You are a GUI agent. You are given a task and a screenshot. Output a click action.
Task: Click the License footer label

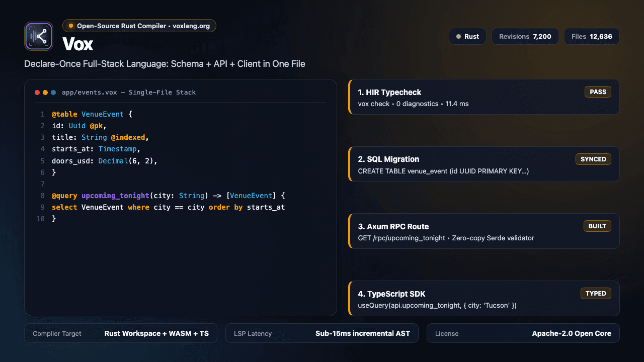pos(447,333)
